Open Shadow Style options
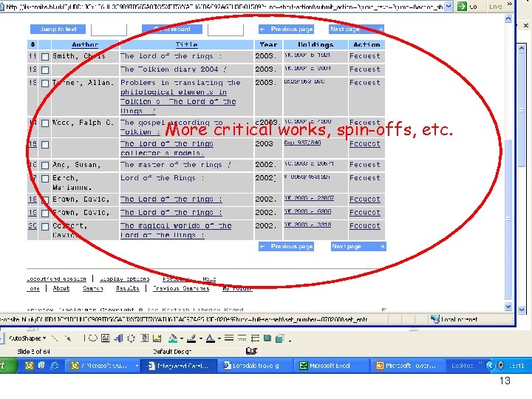Viewport: 532px width, 399px height. 267,338
